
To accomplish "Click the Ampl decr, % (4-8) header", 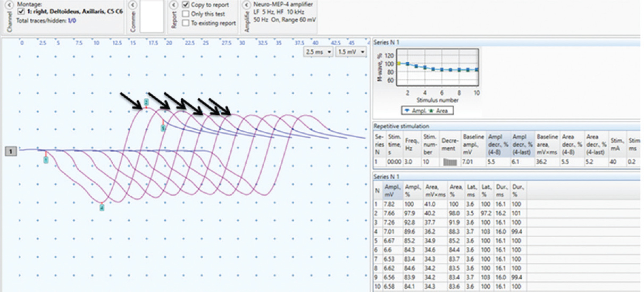I will point(498,143).
